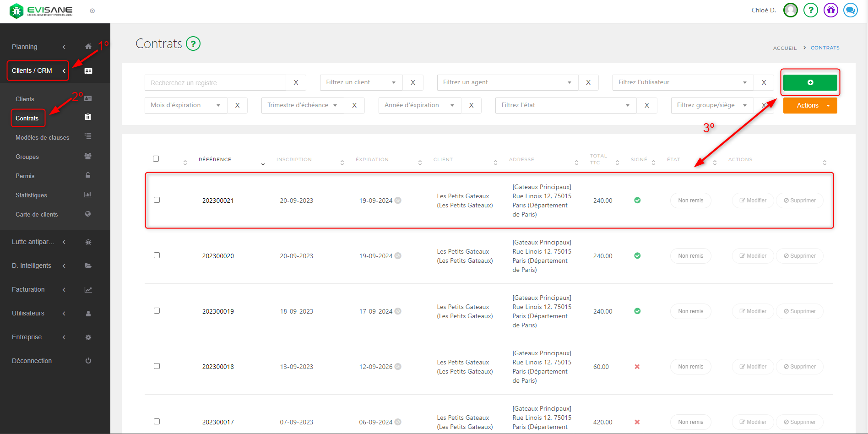Select the checkbox for contract 202300019
Screen dimensions: 868x434
[x=157, y=311]
